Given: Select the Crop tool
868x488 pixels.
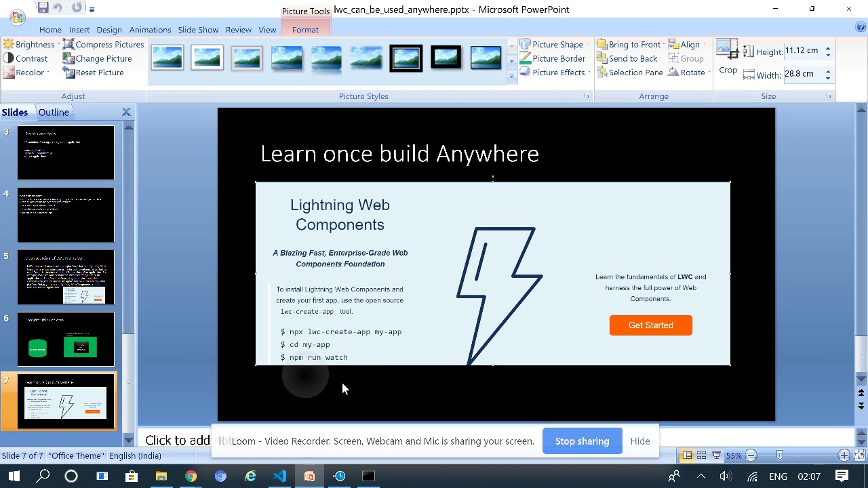Looking at the screenshot, I should click(x=728, y=58).
